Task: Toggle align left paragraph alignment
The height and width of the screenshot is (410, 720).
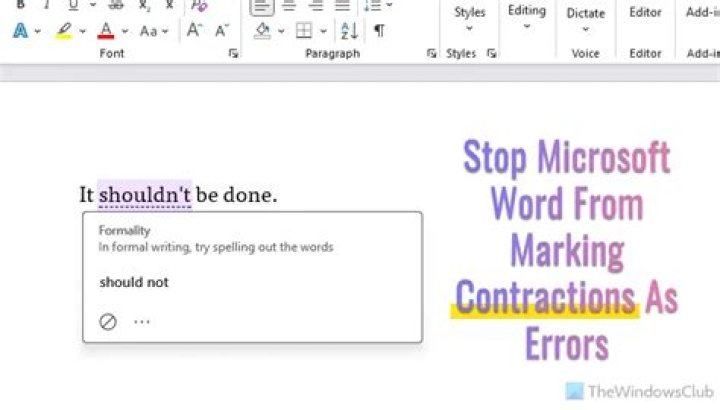Action: pos(261,6)
